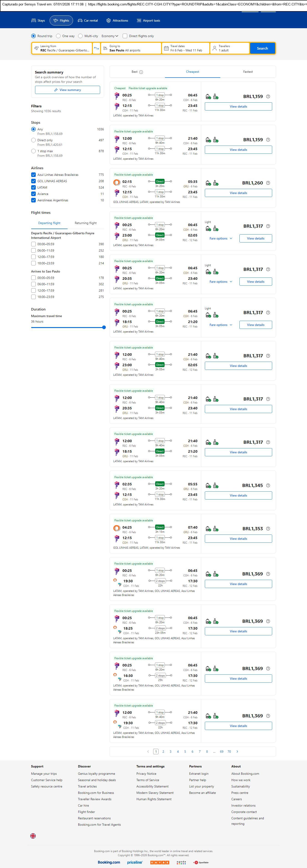
Task: Open Car rental from the top navigation
Action: (x=88, y=20)
